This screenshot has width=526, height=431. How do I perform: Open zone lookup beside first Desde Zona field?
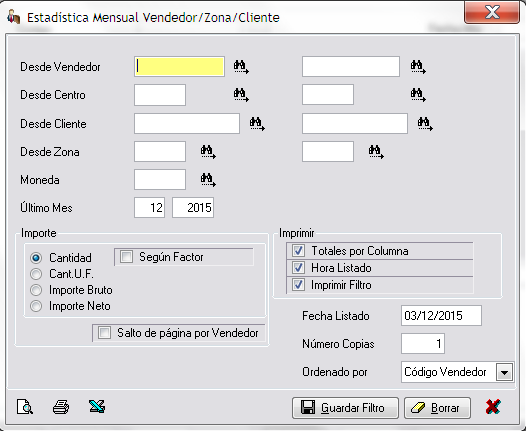click(x=208, y=152)
